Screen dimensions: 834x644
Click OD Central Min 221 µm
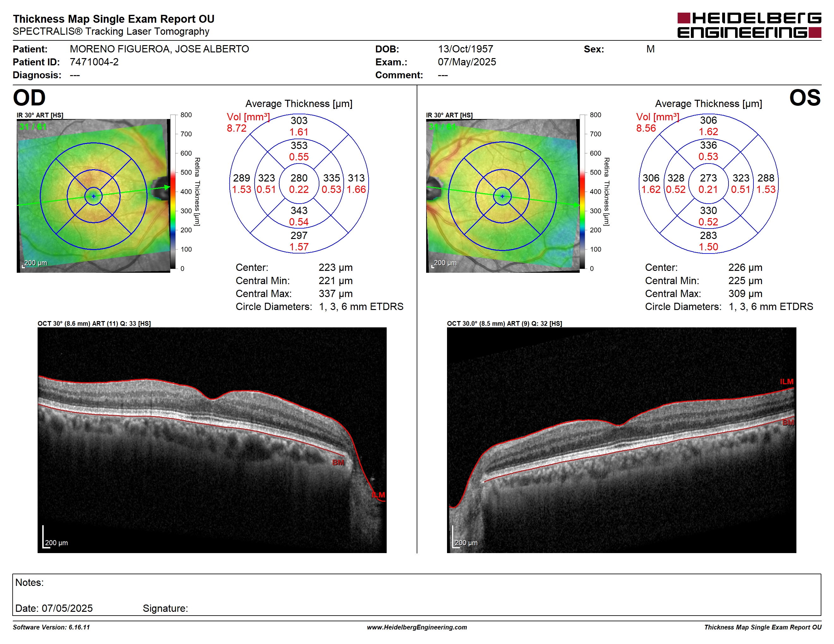(x=335, y=281)
